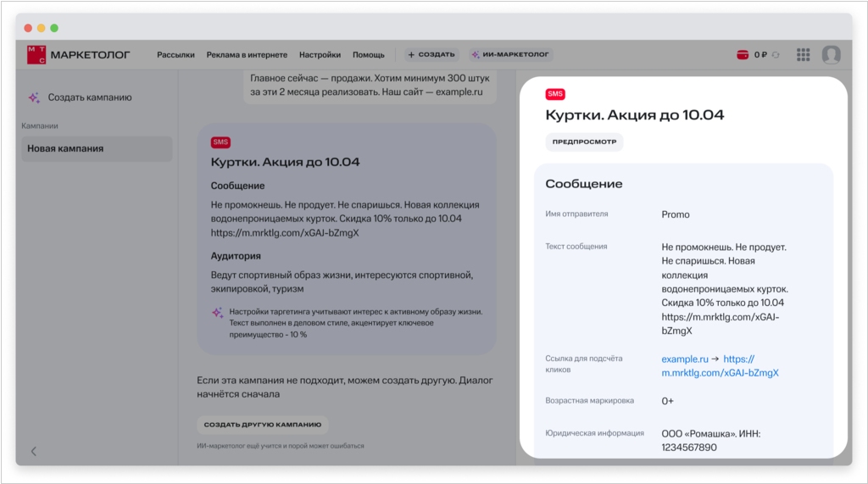Open the user profile avatar

coord(831,55)
